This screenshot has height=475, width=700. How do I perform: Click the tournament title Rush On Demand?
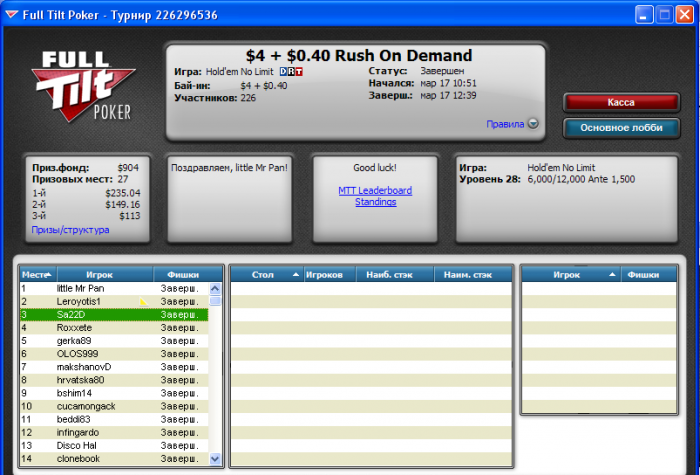(358, 56)
